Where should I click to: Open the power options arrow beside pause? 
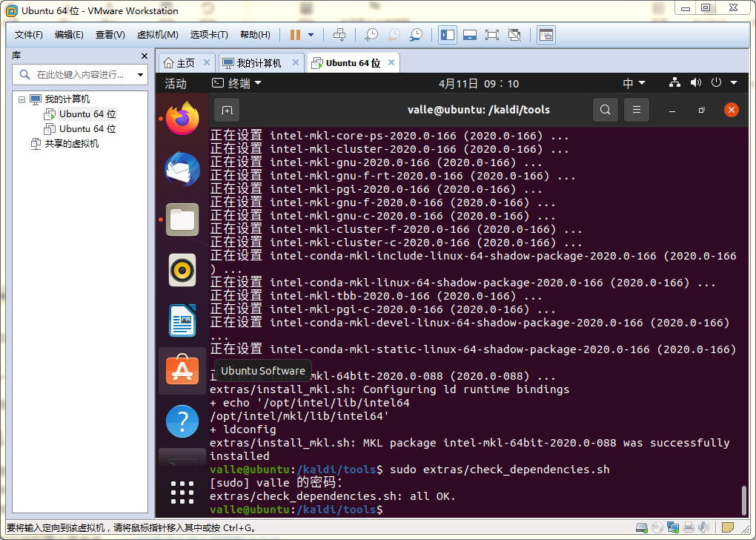tap(311, 35)
